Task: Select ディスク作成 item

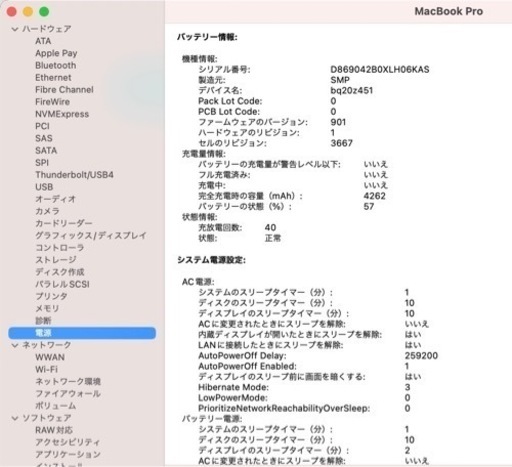Action: click(60, 272)
